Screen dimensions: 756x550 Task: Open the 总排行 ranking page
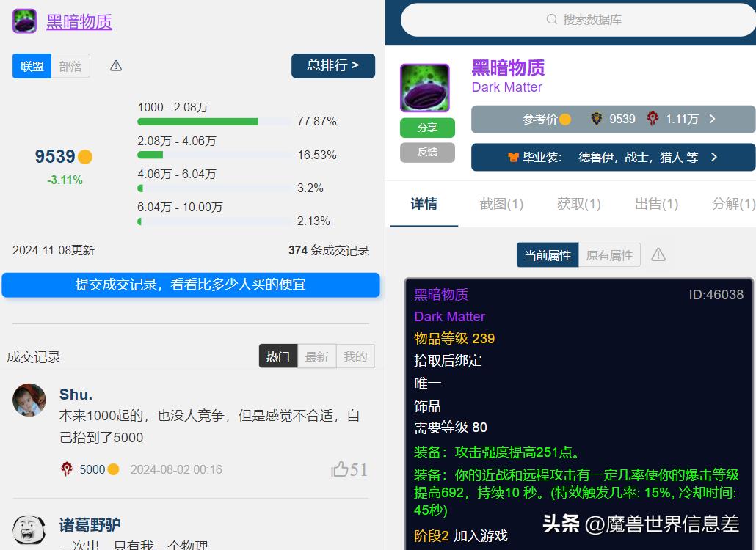click(x=332, y=65)
